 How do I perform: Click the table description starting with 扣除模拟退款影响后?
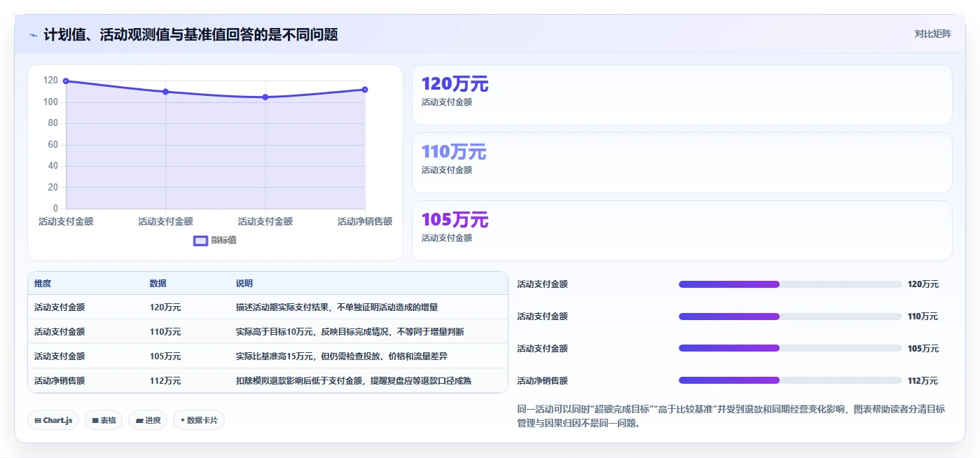click(x=354, y=381)
